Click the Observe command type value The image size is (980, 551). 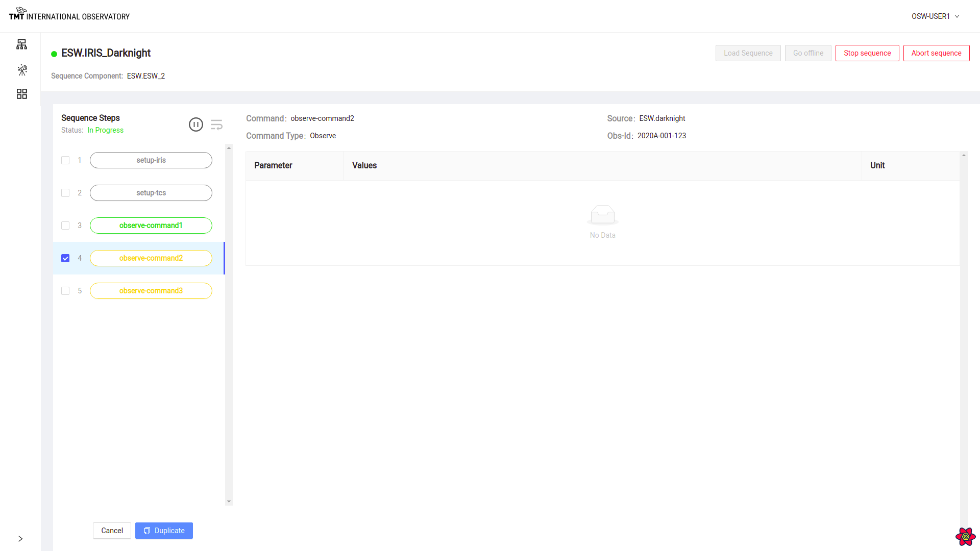323,136
